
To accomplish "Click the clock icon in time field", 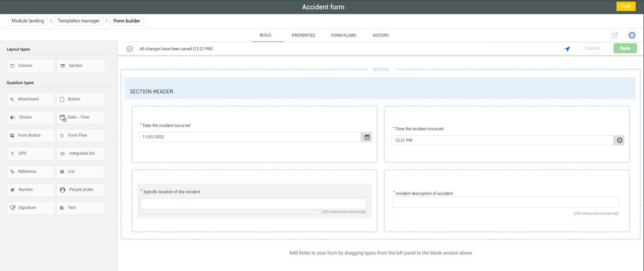I will click(x=619, y=140).
